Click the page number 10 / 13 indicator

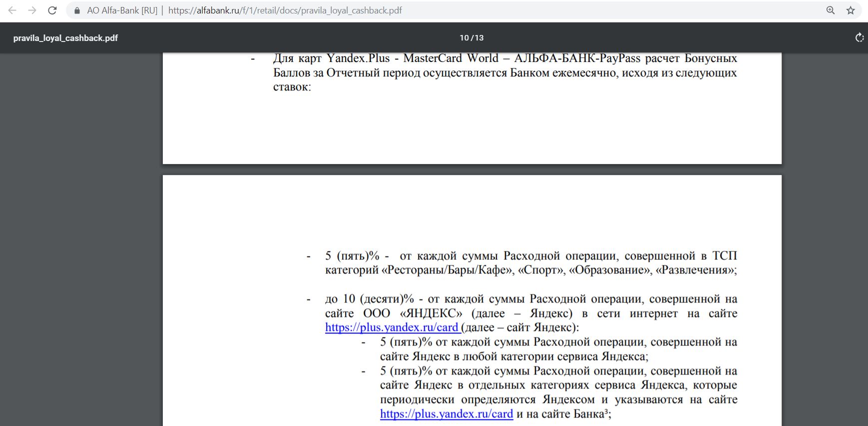click(x=471, y=37)
